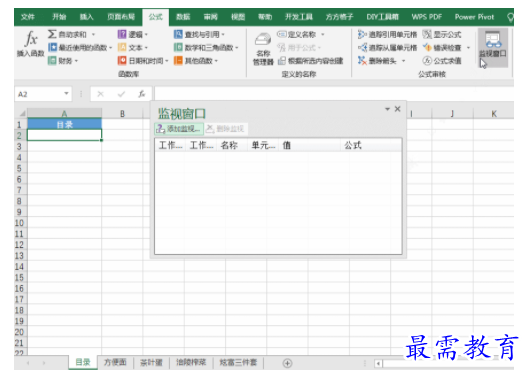Click the 名称 column header in Watch Window
Viewport: 527px width, 379px height.
[x=232, y=145]
